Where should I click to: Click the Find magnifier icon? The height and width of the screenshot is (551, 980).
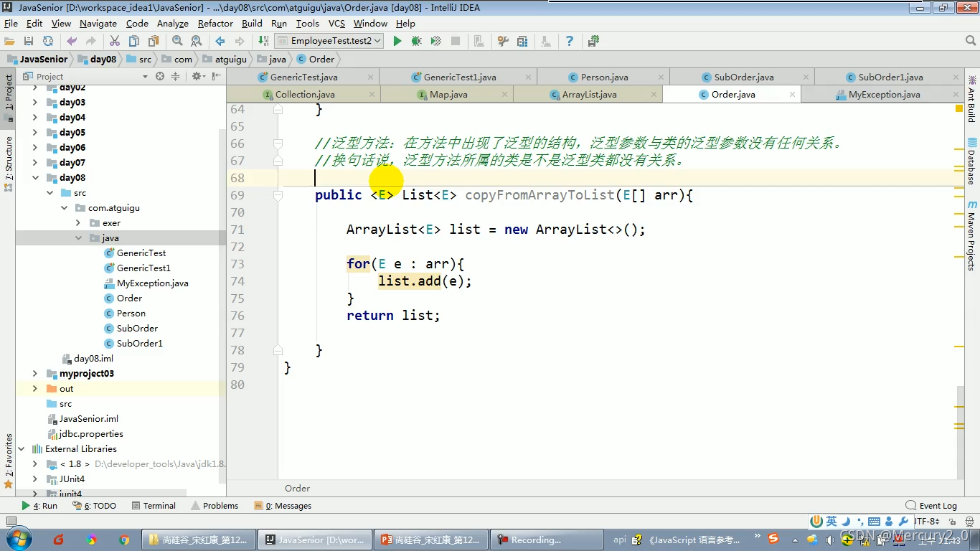177,41
